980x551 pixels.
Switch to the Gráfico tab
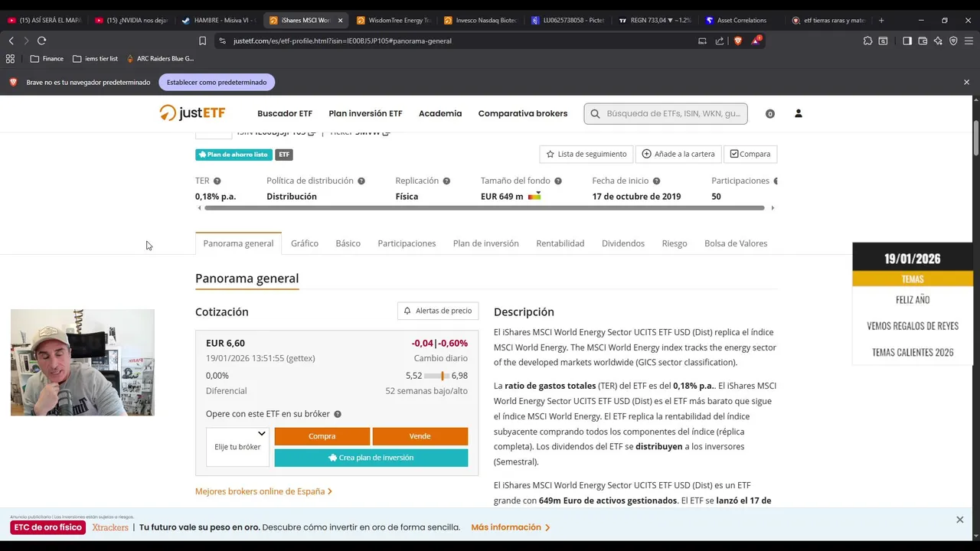pyautogui.click(x=305, y=243)
